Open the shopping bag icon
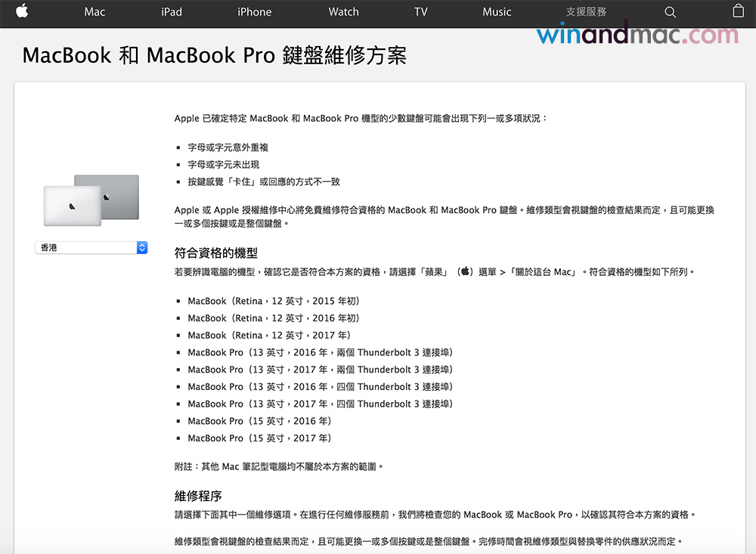This screenshot has width=756, height=554. click(x=738, y=11)
